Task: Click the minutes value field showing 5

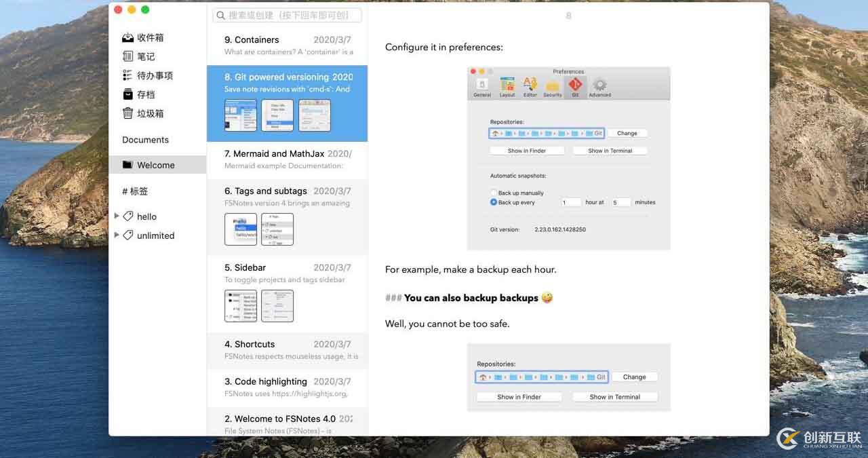Action: coord(621,202)
